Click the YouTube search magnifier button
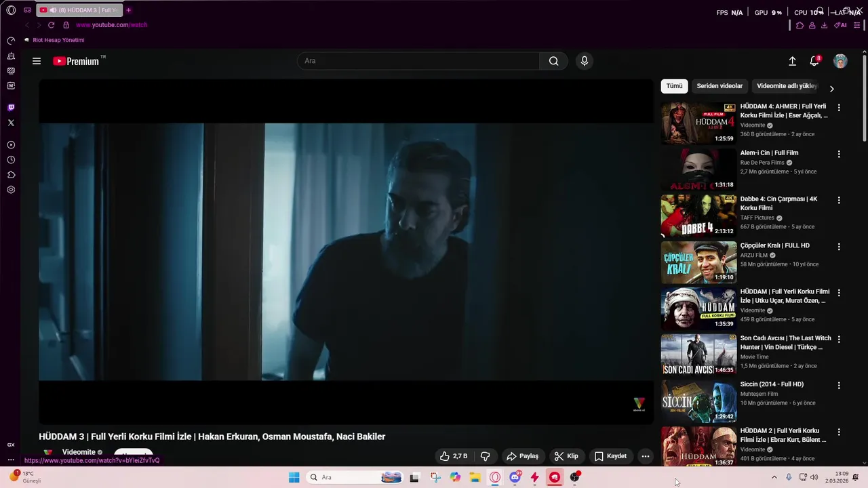 pyautogui.click(x=554, y=61)
